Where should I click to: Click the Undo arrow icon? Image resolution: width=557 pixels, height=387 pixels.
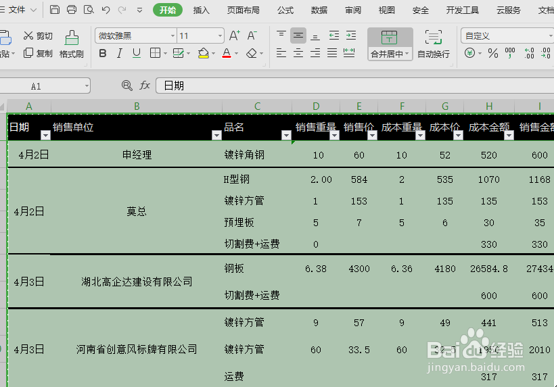106,10
